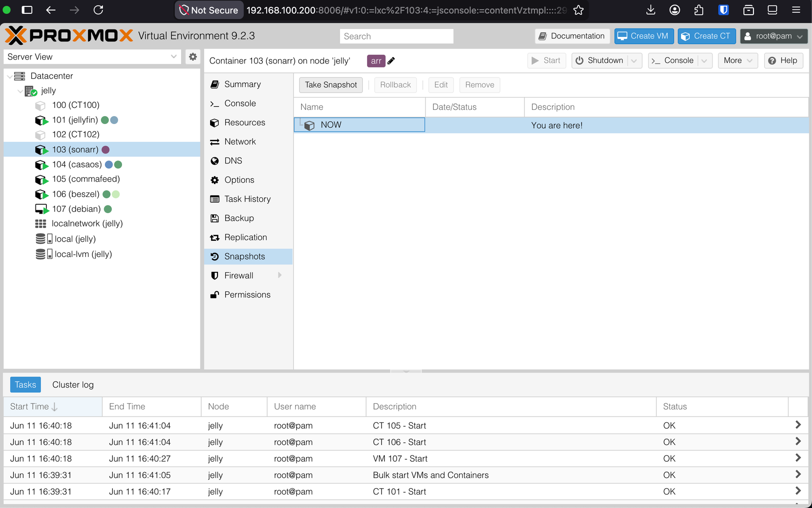Screen dimensions: 812x508
Task: View Task History
Action: [x=249, y=199]
